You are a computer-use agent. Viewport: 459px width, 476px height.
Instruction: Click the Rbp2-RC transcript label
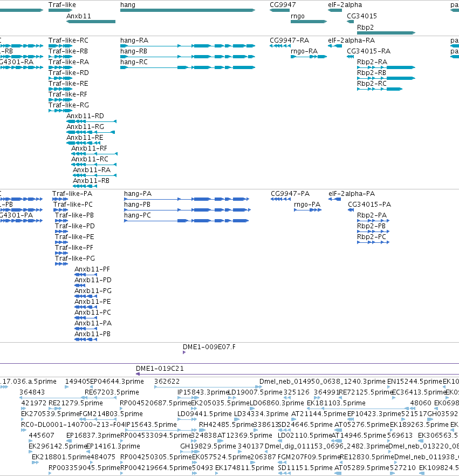click(x=372, y=84)
